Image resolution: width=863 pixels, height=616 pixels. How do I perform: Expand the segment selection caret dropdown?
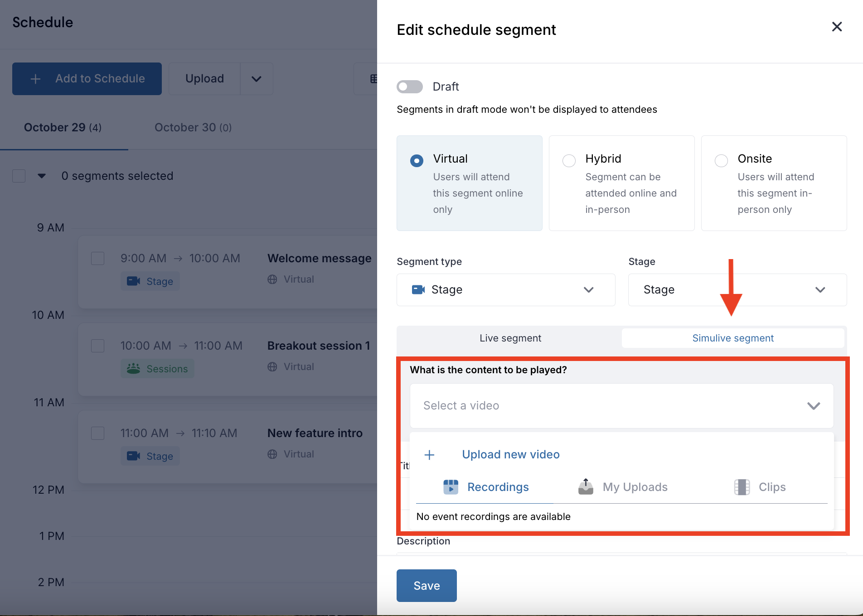point(42,176)
